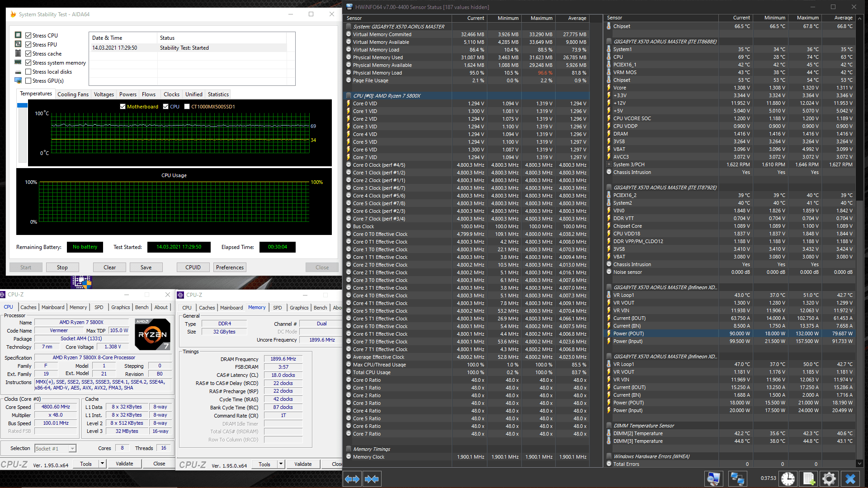Click the GPU stress card icon

[18, 81]
